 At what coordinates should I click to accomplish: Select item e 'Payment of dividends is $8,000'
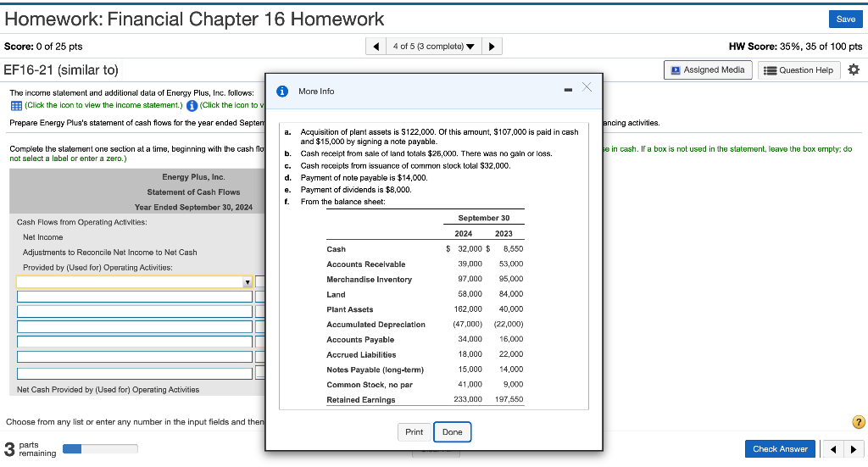tap(356, 190)
